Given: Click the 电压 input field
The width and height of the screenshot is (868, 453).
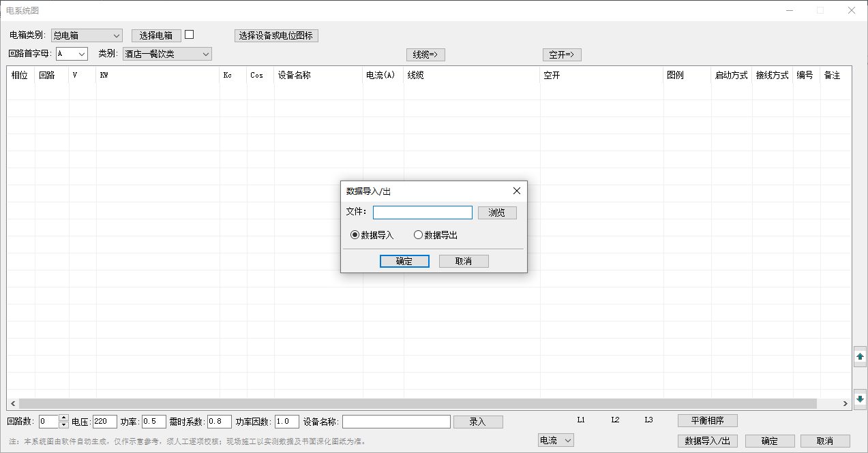Looking at the screenshot, I should (105, 422).
